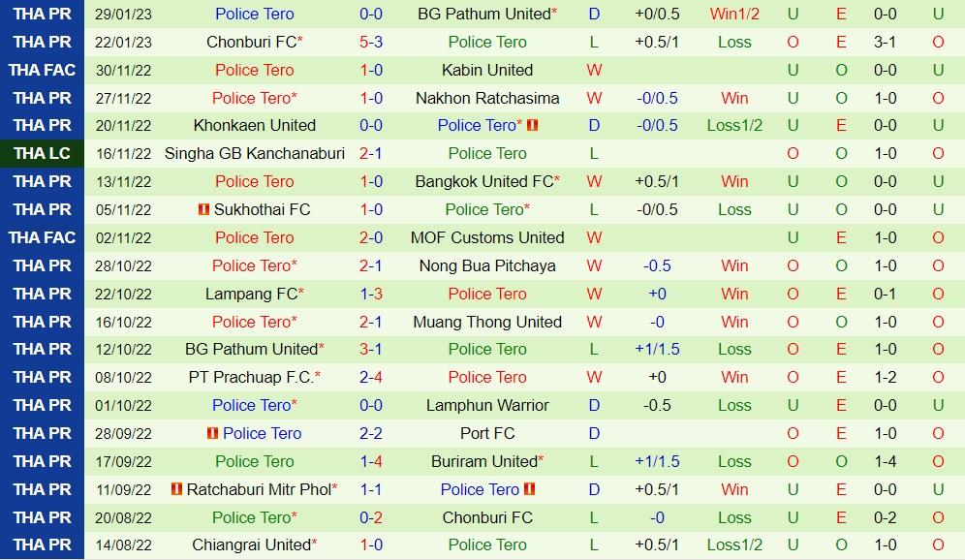Click the red card icon beside Ratchaburi Mitr Phol

[x=176, y=489]
